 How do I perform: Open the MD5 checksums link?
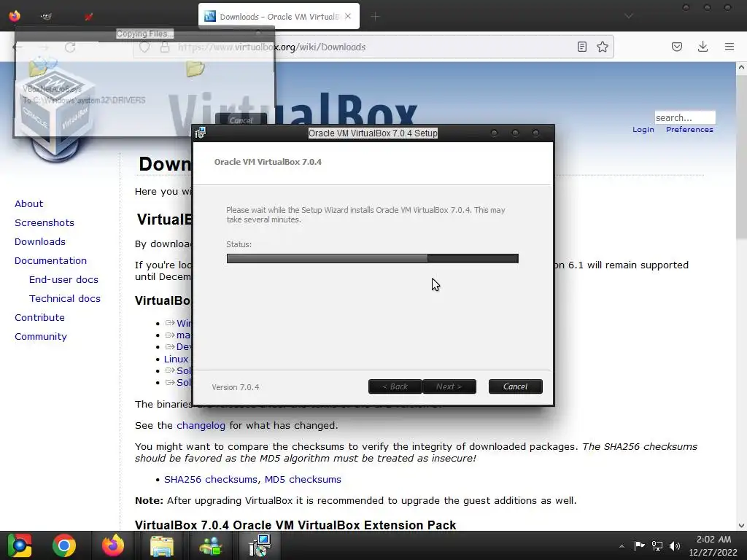click(x=303, y=480)
